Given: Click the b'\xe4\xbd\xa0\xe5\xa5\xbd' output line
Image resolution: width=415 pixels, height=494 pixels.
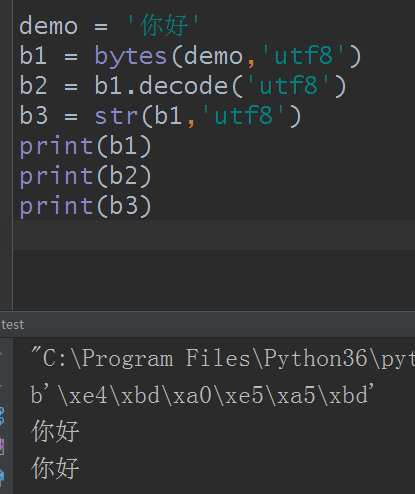Looking at the screenshot, I should coord(202,395).
